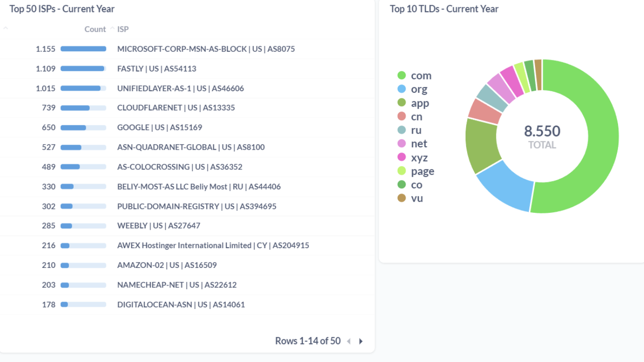Image resolution: width=644 pixels, height=362 pixels.
Task: Click count value 178
Action: tap(49, 305)
